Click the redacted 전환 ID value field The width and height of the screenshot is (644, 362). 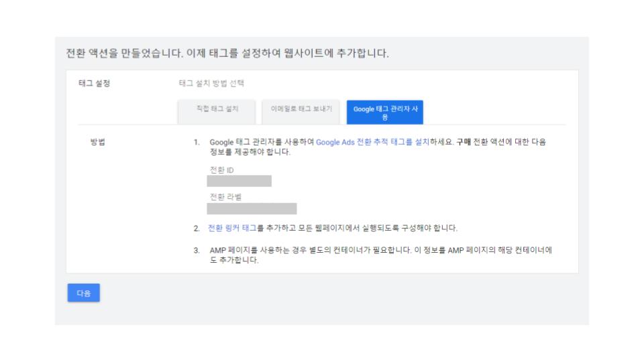[239, 181]
